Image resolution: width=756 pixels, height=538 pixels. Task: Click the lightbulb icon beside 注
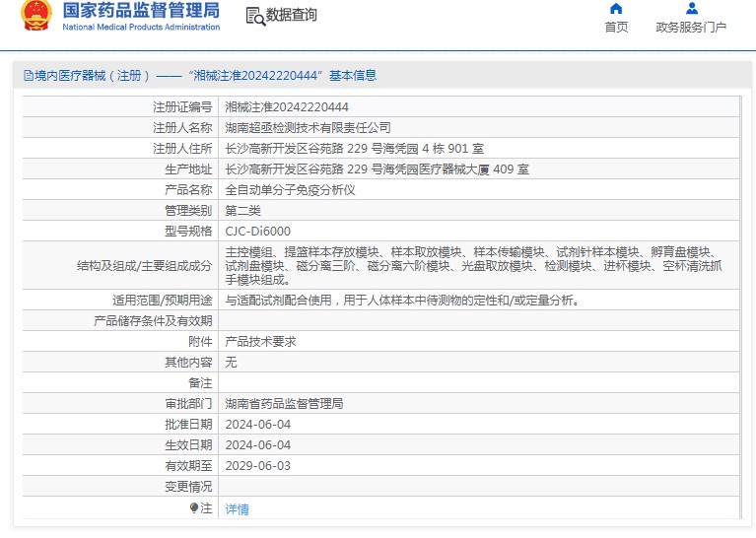click(194, 508)
